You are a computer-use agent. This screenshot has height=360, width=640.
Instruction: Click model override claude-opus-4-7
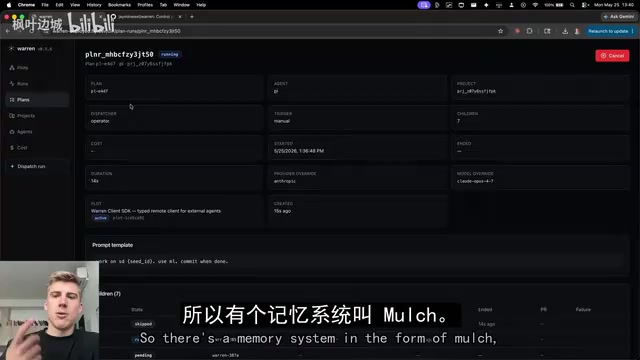point(475,181)
